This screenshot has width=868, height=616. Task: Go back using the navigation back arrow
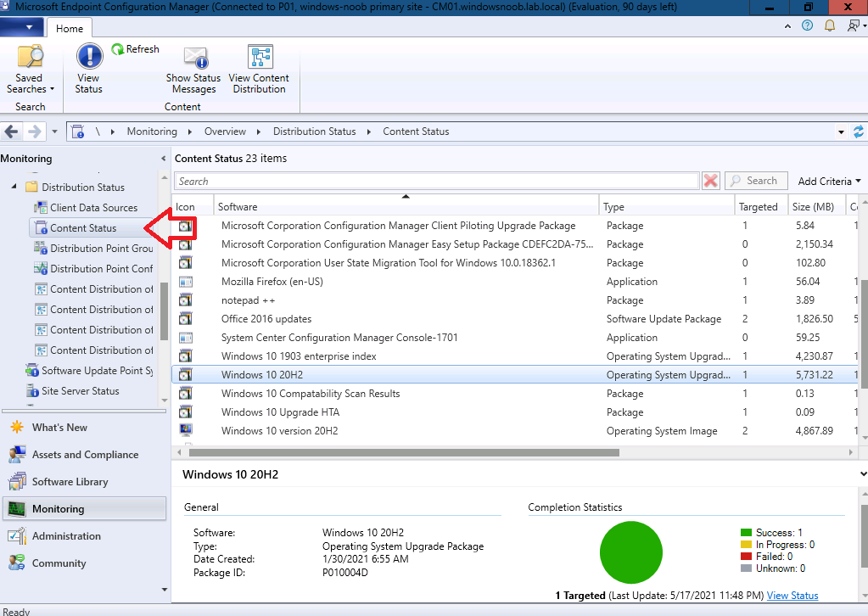11,132
